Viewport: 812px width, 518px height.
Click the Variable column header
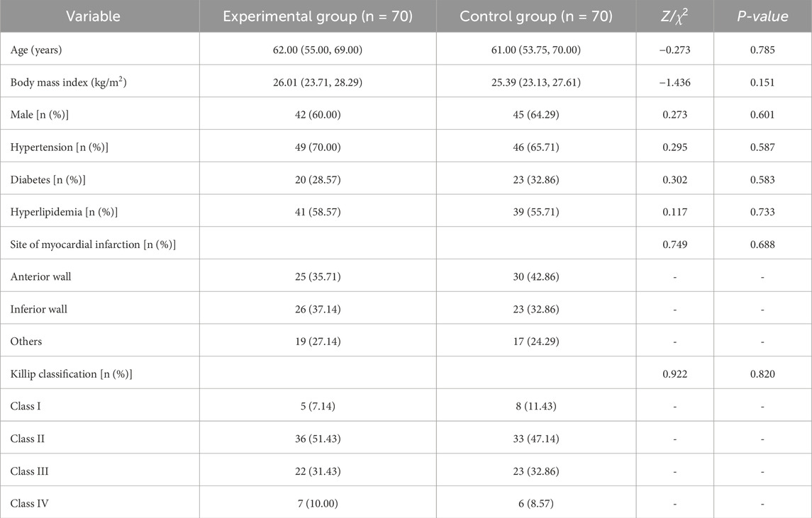click(x=93, y=16)
